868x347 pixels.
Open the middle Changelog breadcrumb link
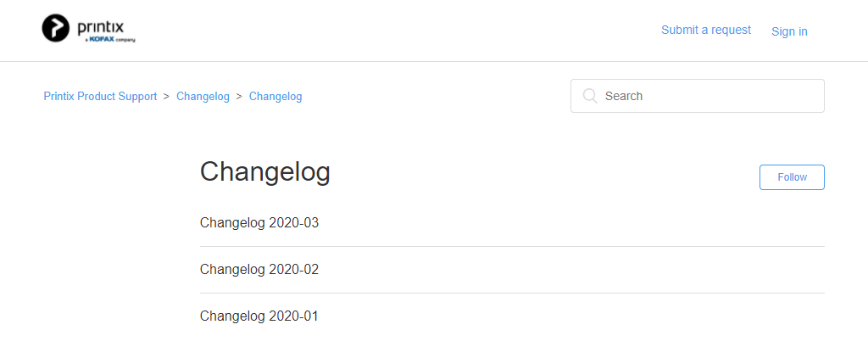203,97
